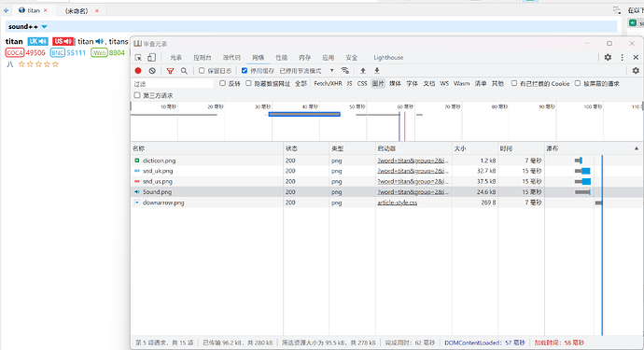Toggle the red filter funnel icon
The width and height of the screenshot is (644, 350).
tap(170, 71)
